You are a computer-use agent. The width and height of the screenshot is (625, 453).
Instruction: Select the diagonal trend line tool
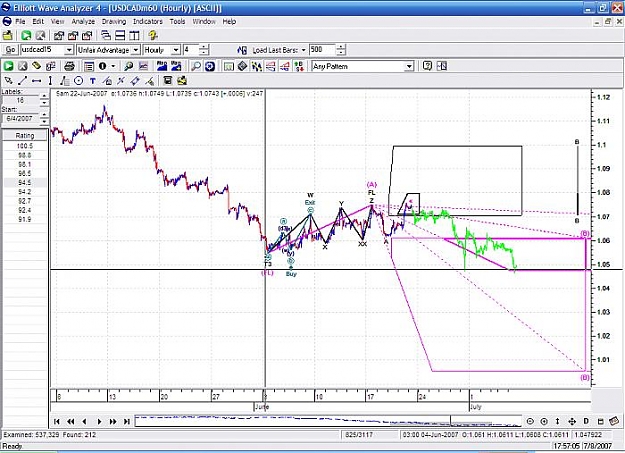[x=22, y=81]
